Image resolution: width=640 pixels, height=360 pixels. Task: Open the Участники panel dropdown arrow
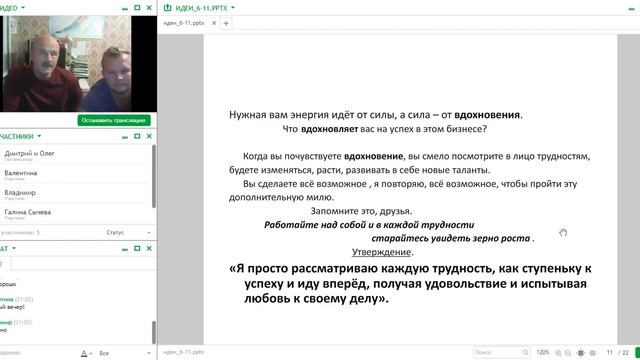pos(39,136)
